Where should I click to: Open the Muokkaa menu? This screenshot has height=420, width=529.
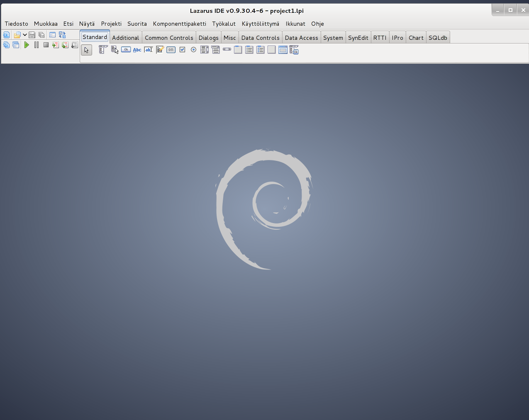click(46, 24)
